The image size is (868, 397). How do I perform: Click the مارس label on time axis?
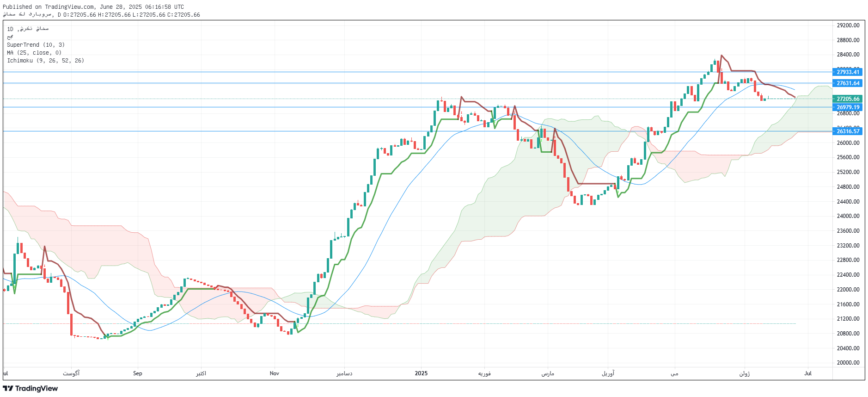548,373
